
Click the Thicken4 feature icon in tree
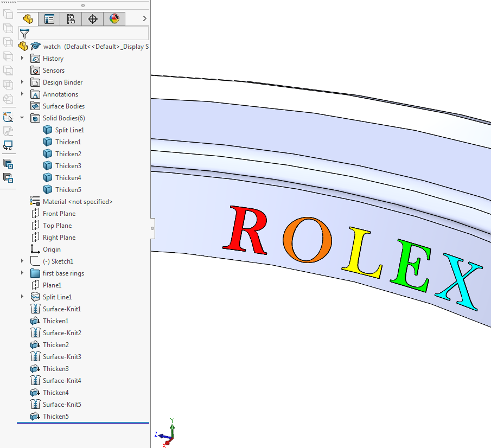tap(35, 392)
